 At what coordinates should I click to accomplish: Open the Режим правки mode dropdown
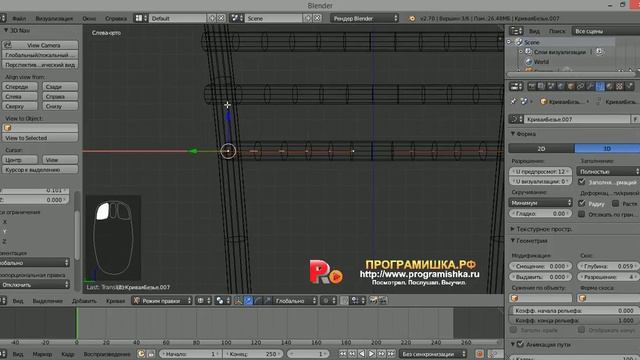[x=162, y=301]
